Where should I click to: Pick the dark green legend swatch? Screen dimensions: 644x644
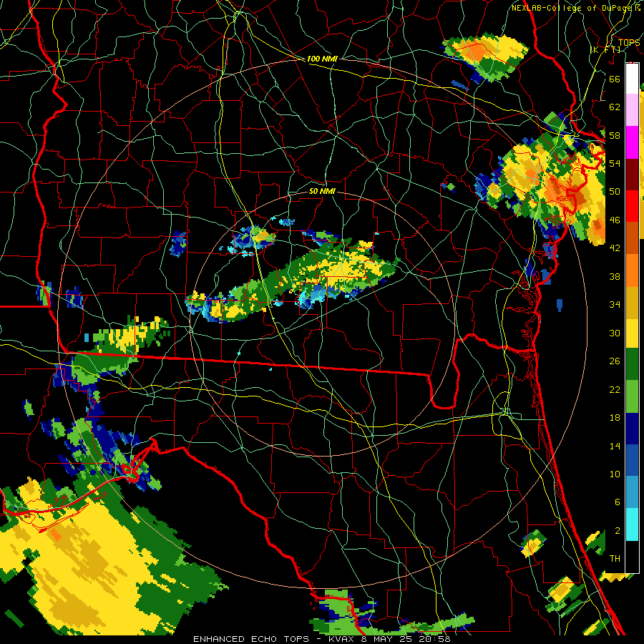pyautogui.click(x=632, y=364)
